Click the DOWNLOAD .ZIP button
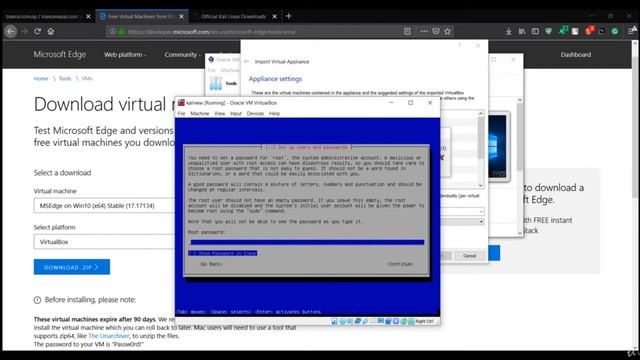640x360 pixels. tap(72, 267)
